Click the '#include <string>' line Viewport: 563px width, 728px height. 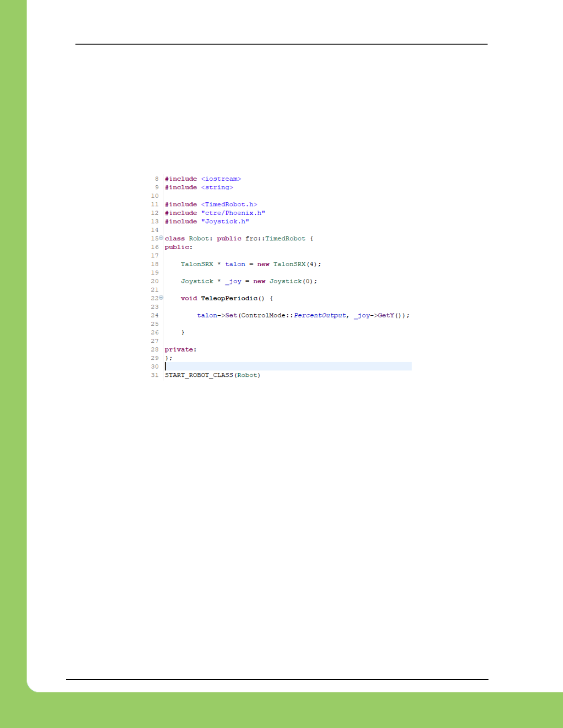tap(199, 188)
